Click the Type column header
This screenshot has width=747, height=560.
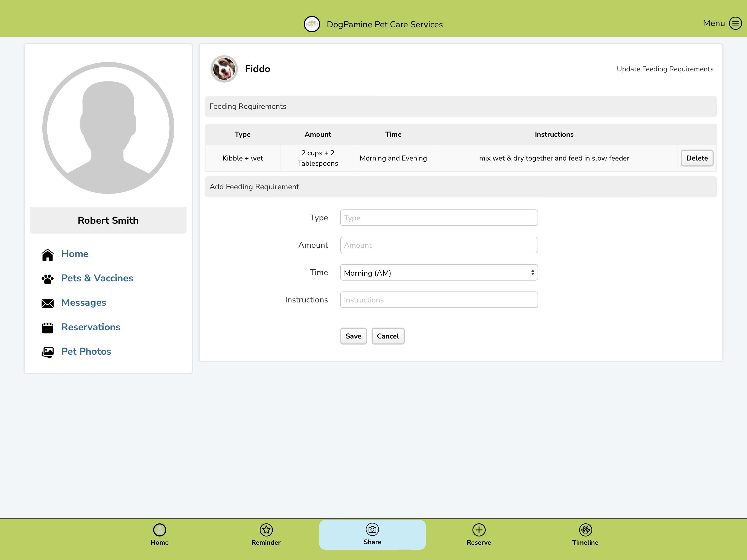click(243, 135)
